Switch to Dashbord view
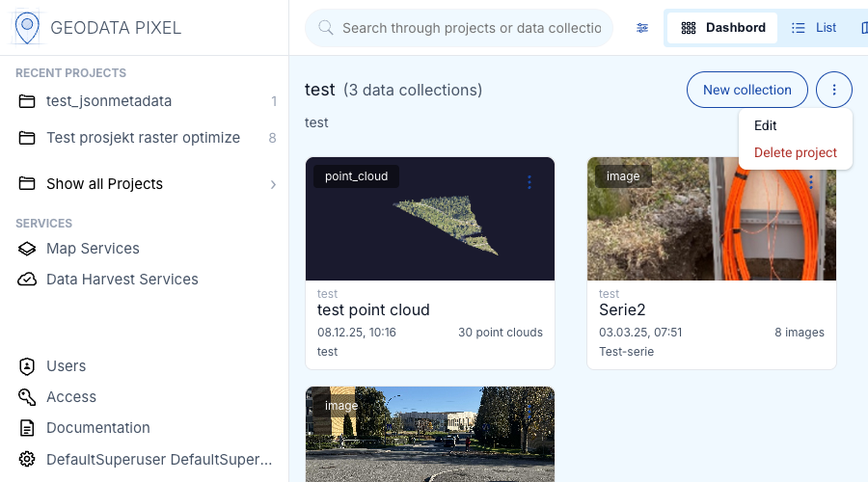Image resolution: width=868 pixels, height=482 pixels. [722, 28]
